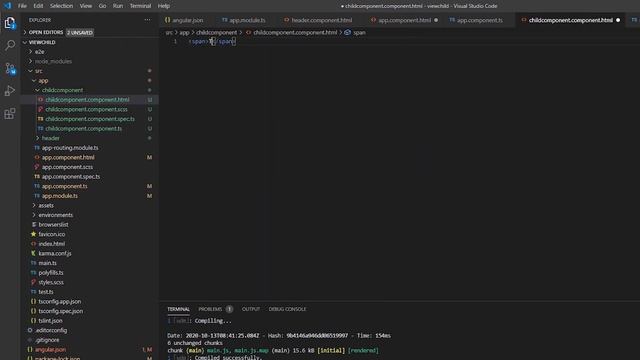Open .editorconfig file
640x360 pixels.
tap(51, 330)
